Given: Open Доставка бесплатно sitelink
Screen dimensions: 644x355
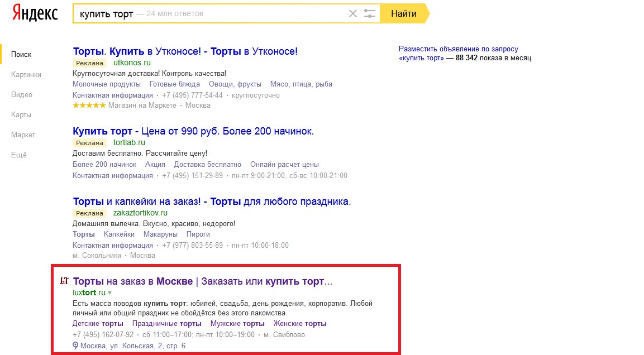Looking at the screenshot, I should [207, 165].
